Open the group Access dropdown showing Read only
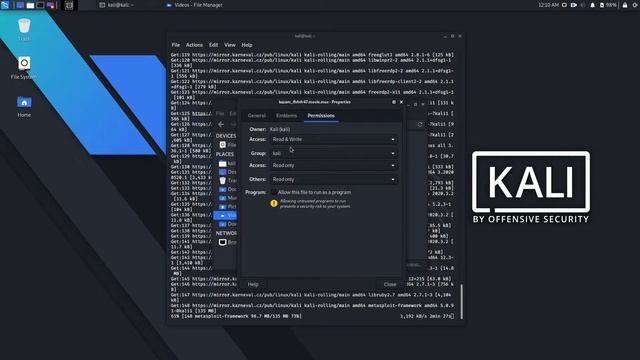This screenshot has width=640, height=360. [x=333, y=166]
